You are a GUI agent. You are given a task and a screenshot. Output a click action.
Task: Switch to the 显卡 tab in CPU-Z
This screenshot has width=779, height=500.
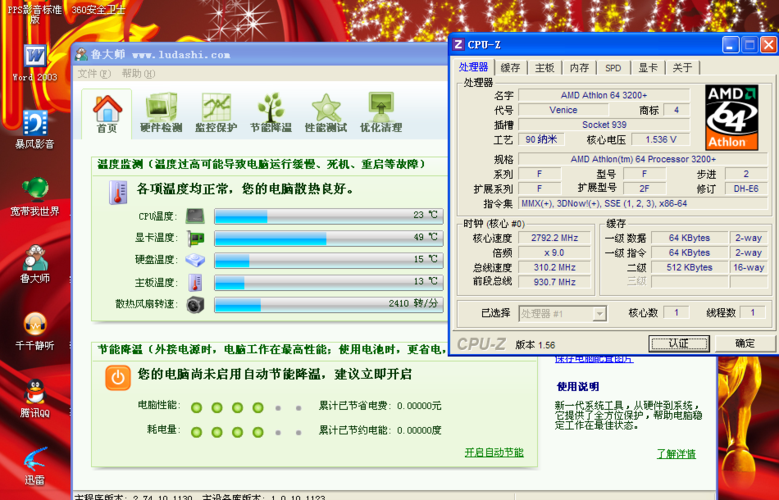coord(648,68)
